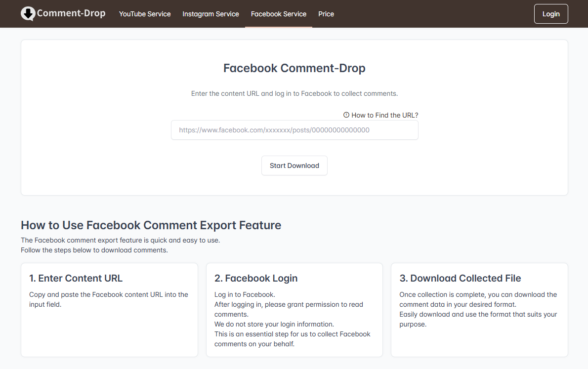Click the info icon beside How to Find the URL
Image resolution: width=588 pixels, height=369 pixels.
coord(346,115)
